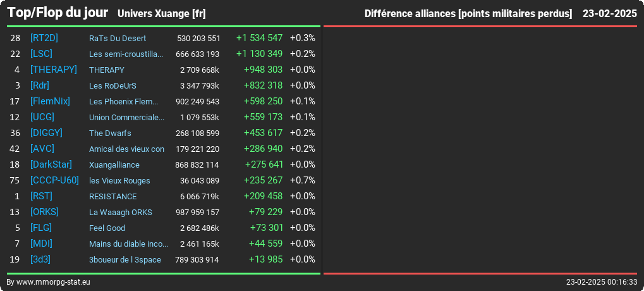Open the [CCCP-U60] tag

click(x=54, y=180)
